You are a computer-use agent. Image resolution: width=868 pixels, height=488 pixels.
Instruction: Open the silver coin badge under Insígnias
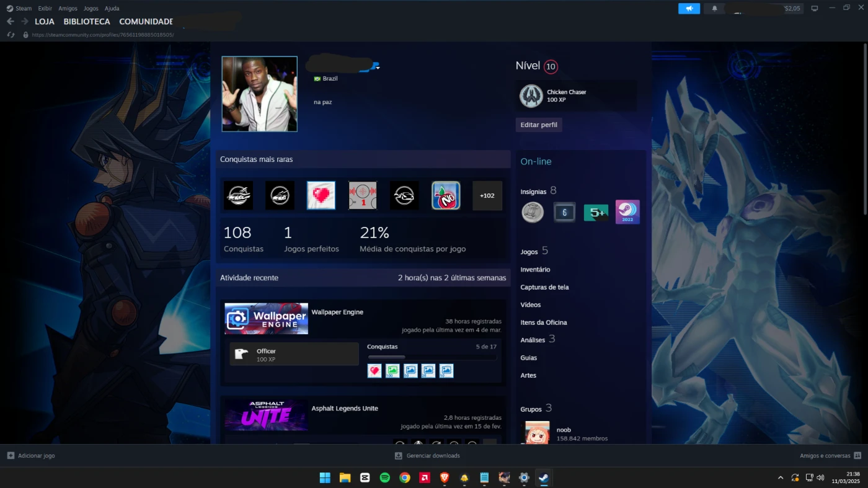pos(533,212)
